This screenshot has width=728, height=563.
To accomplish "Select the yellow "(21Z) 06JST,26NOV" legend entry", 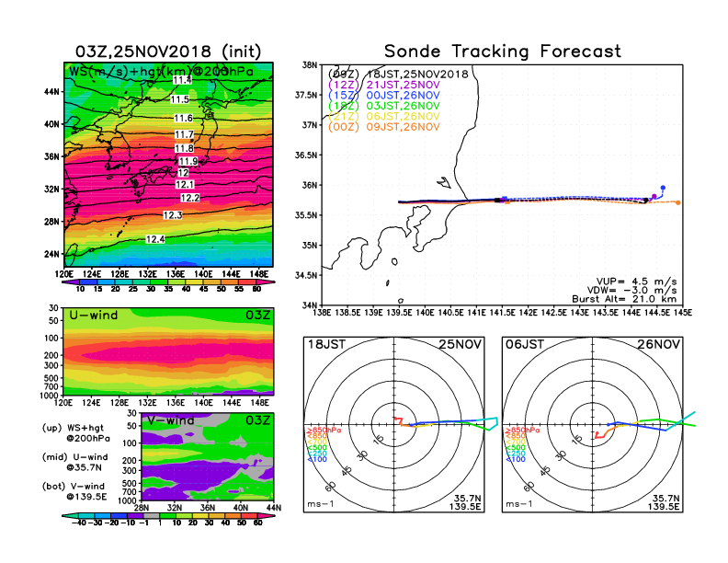I will [384, 117].
